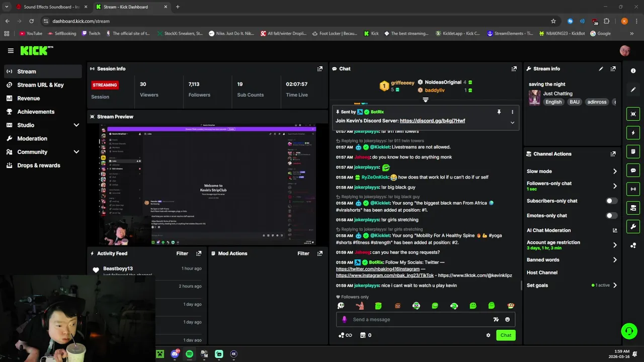Open AI Chat Moderation external link

[x=615, y=230]
